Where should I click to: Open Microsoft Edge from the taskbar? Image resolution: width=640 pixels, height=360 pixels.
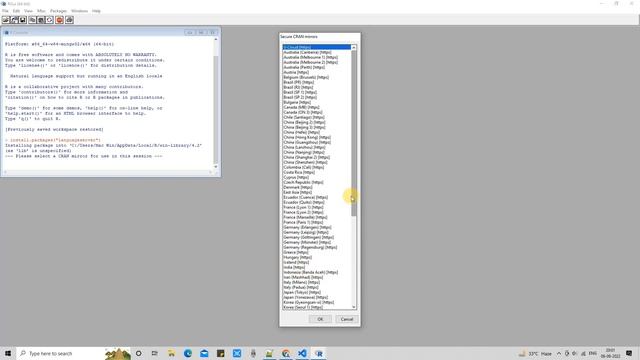click(x=188, y=353)
